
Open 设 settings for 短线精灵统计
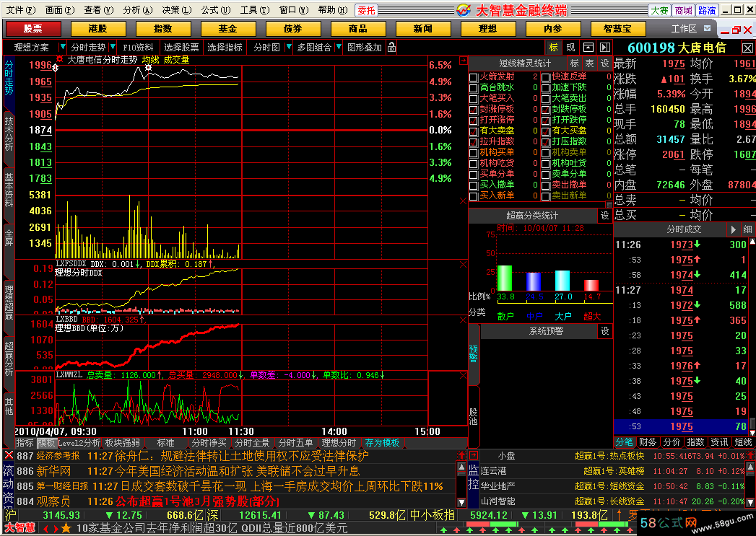click(604, 63)
